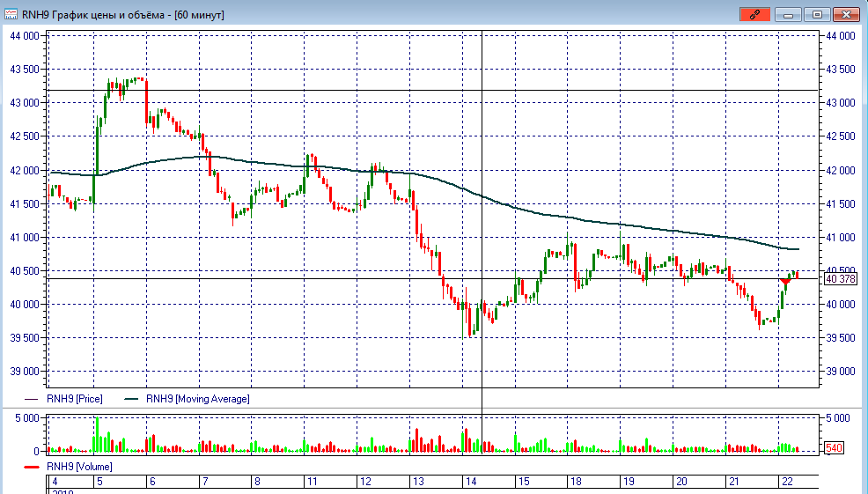The height and width of the screenshot is (494, 868).
Task: Maximize the chart window
Action: pyautogui.click(x=817, y=14)
